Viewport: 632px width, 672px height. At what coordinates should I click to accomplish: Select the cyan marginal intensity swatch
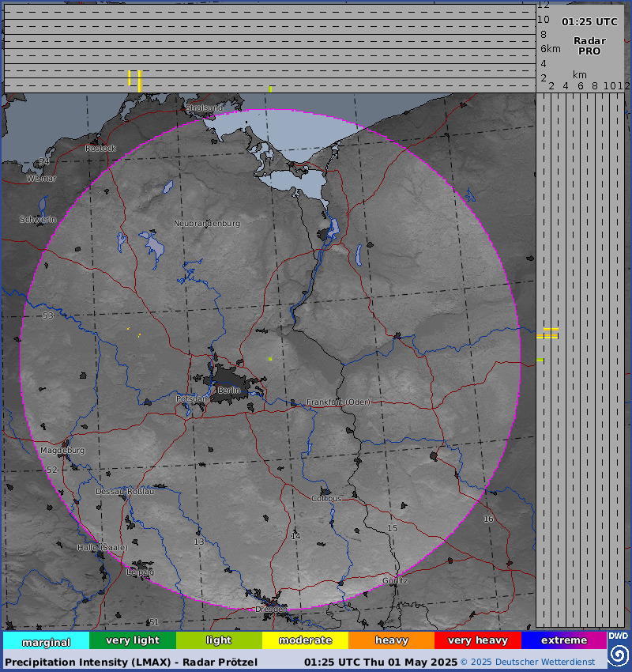click(x=46, y=641)
